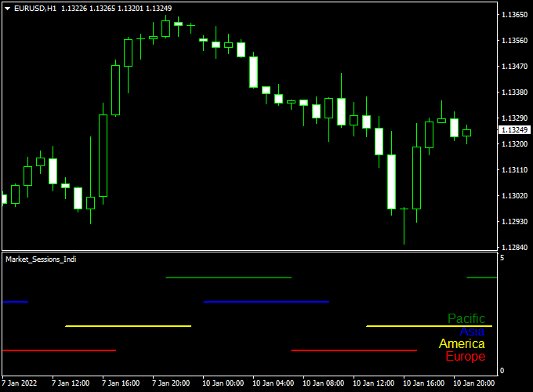Click the 7 Jan 2022 time axis label
The image size is (533, 392).
click(20, 383)
